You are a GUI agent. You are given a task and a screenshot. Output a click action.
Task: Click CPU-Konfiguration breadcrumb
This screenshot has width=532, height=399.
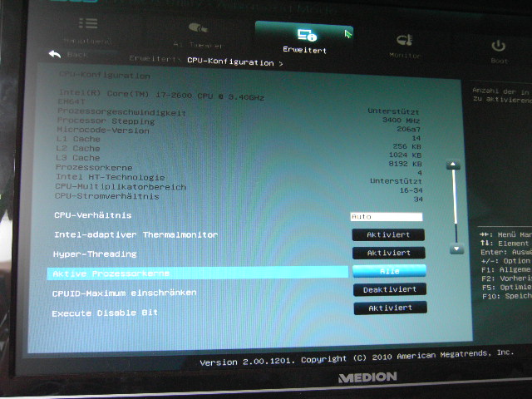tap(231, 62)
